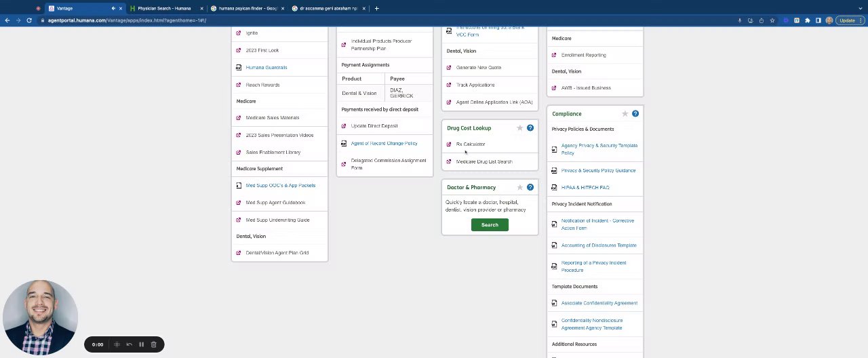Open help for Drug Cost Lookup
Screen dimensions: 868x358
pyautogui.click(x=530, y=128)
